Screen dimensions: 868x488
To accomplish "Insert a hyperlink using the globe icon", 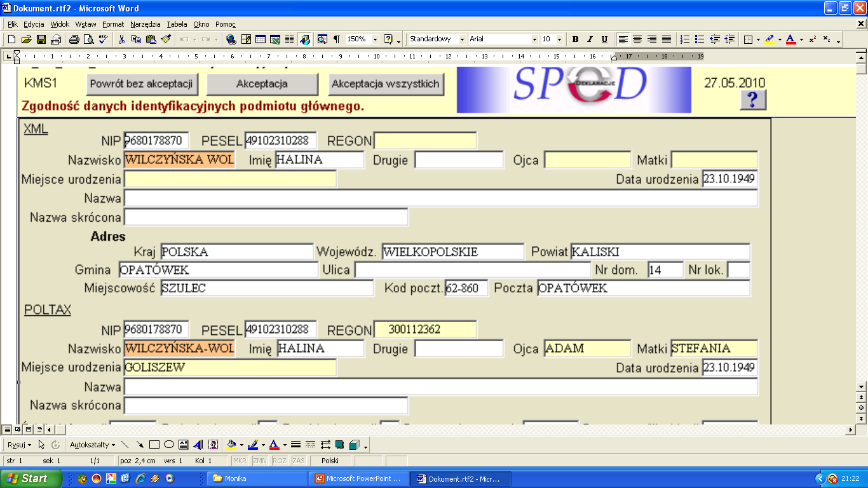I will [x=231, y=39].
